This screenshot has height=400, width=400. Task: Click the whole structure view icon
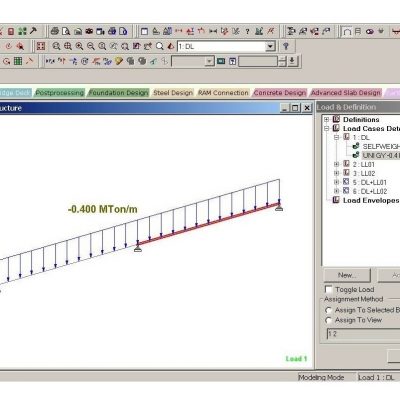point(41,46)
